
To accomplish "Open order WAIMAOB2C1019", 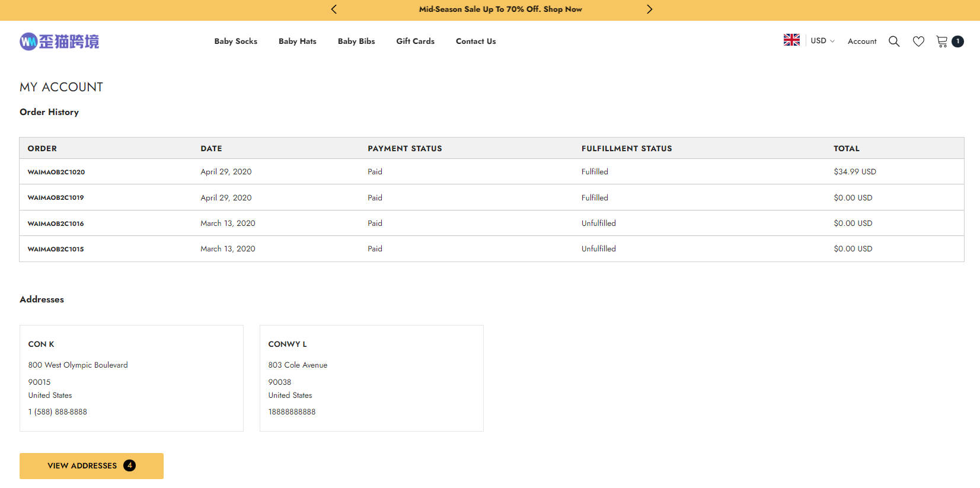I will (x=56, y=197).
